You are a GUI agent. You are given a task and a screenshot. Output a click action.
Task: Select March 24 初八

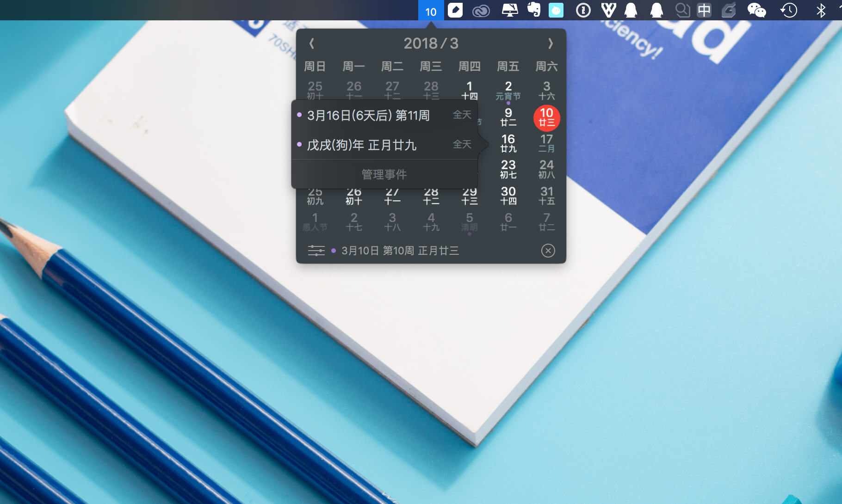point(547,169)
